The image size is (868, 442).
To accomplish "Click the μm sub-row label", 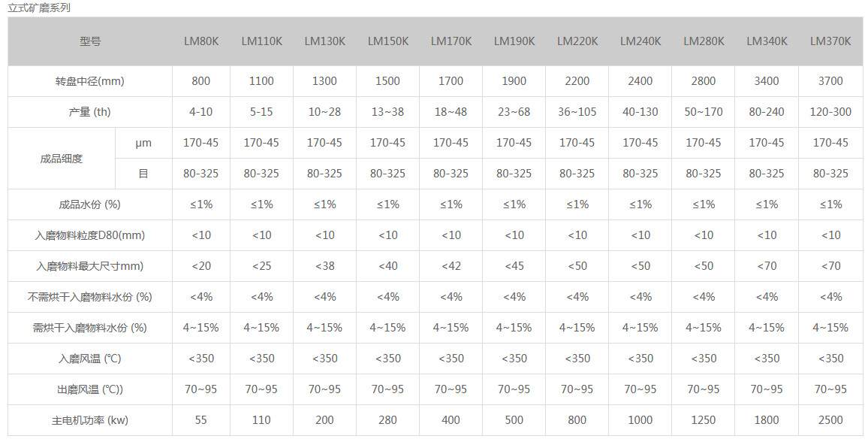I will point(143,143).
